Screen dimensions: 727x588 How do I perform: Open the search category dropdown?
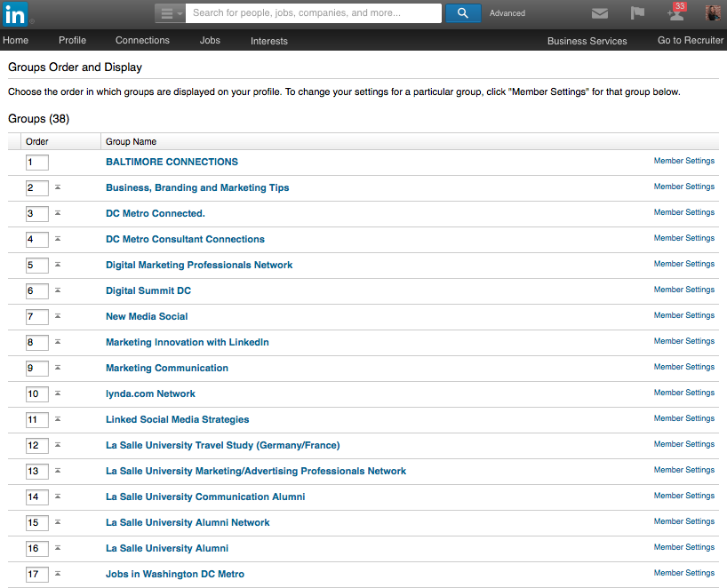point(170,13)
